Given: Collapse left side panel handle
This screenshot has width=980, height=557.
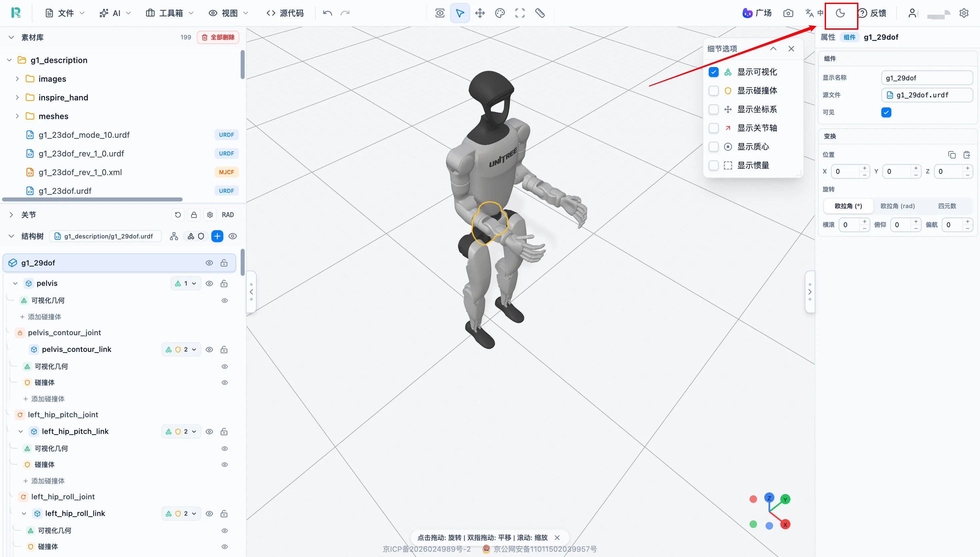Looking at the screenshot, I should [x=251, y=292].
